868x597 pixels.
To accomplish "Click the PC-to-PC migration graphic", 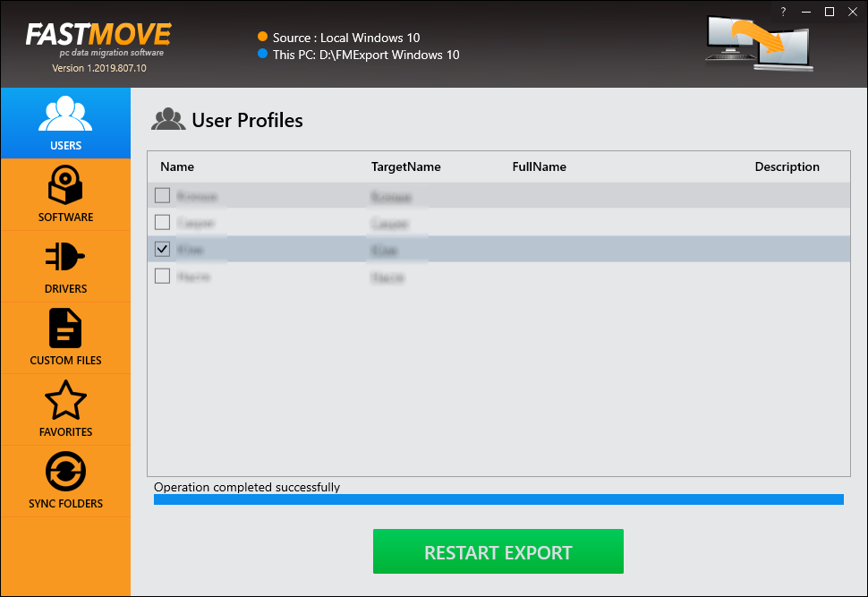I will click(x=759, y=44).
